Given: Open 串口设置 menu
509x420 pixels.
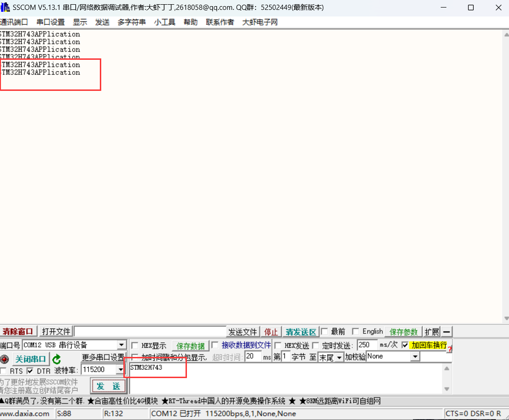Looking at the screenshot, I should click(x=51, y=22).
